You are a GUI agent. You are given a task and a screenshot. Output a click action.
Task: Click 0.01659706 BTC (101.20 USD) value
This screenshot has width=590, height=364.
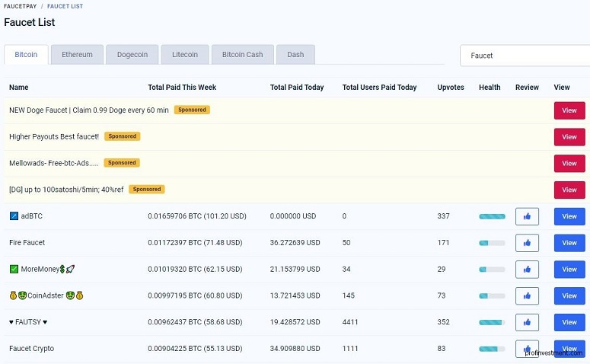tap(197, 216)
